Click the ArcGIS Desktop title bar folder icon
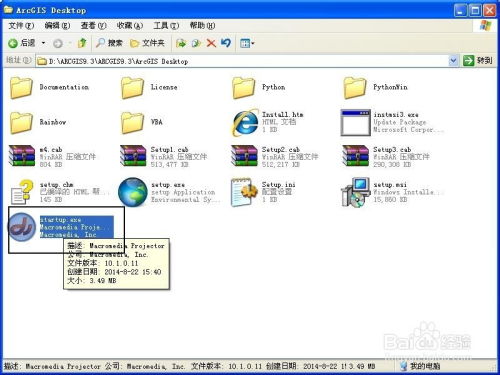Image resolution: width=500 pixels, height=375 pixels. tap(9, 9)
